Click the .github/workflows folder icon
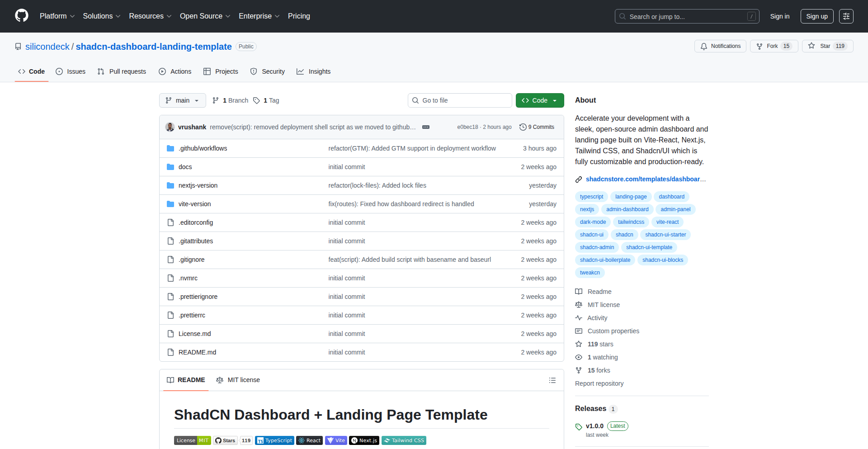 pos(170,148)
